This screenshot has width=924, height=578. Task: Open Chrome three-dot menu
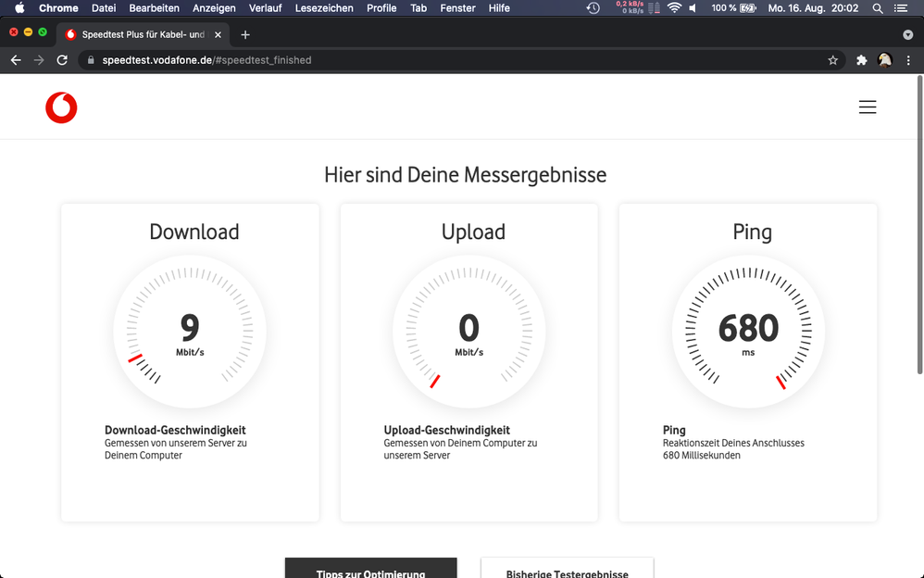pos(908,60)
